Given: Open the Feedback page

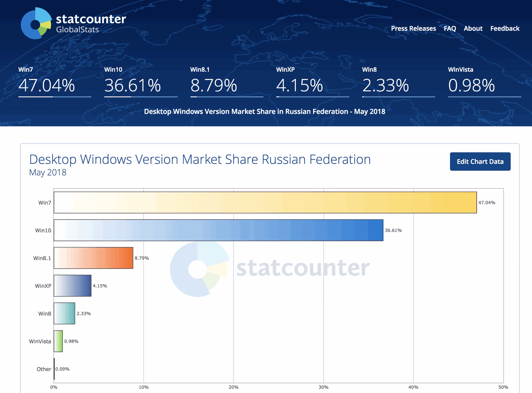Looking at the screenshot, I should (x=505, y=28).
